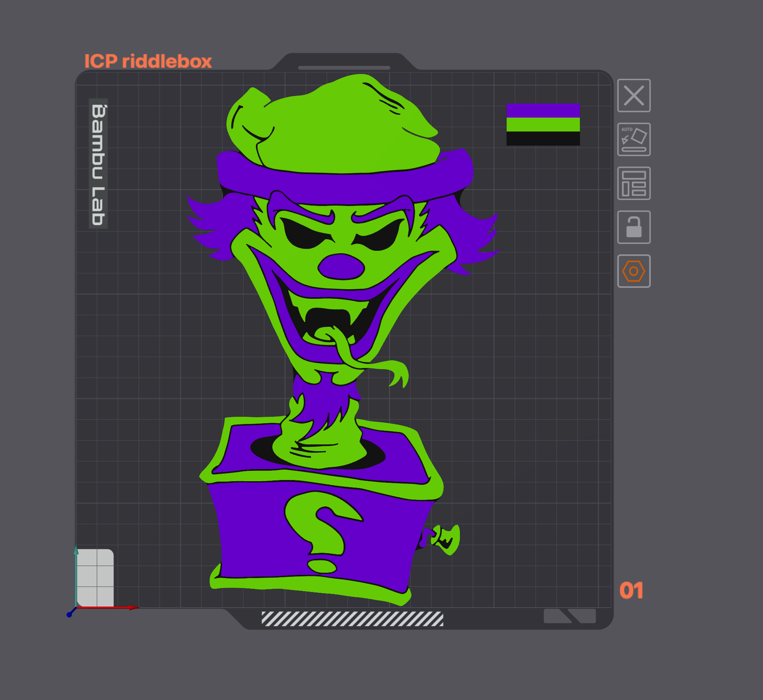This screenshot has width=763, height=700.
Task: Open the orange plate settings icon
Action: point(633,270)
